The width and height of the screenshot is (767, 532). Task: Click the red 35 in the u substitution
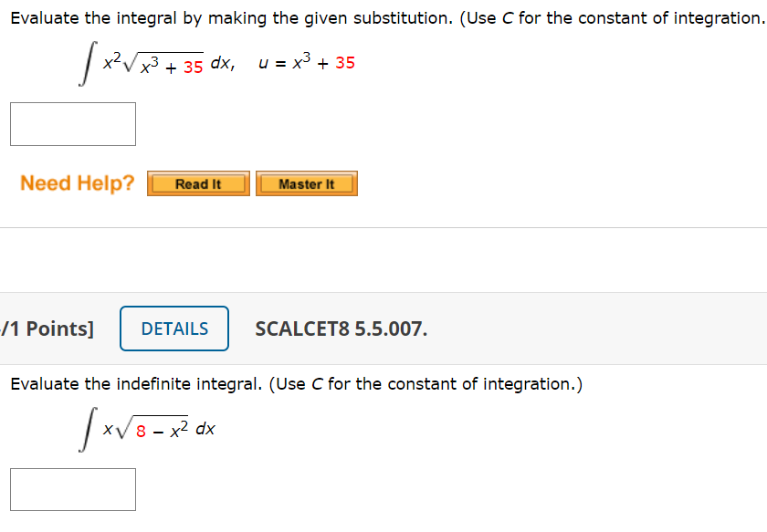pyautogui.click(x=345, y=63)
